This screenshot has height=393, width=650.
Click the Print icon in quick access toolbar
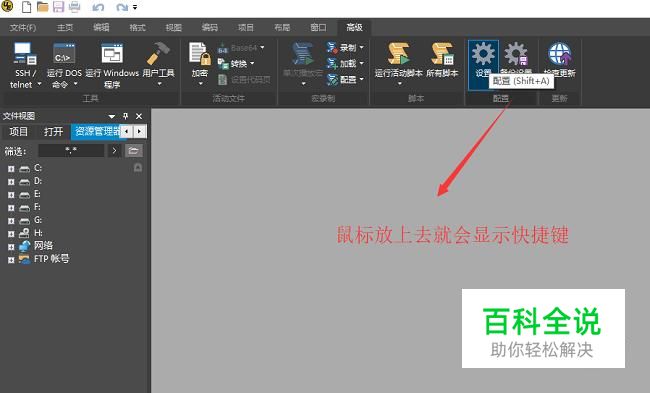pos(75,7)
